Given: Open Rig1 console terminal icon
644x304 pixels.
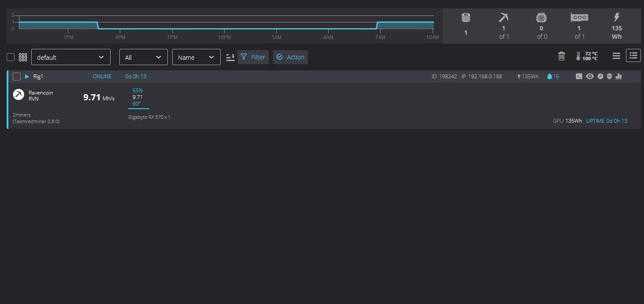Looking at the screenshot, I should [579, 76].
